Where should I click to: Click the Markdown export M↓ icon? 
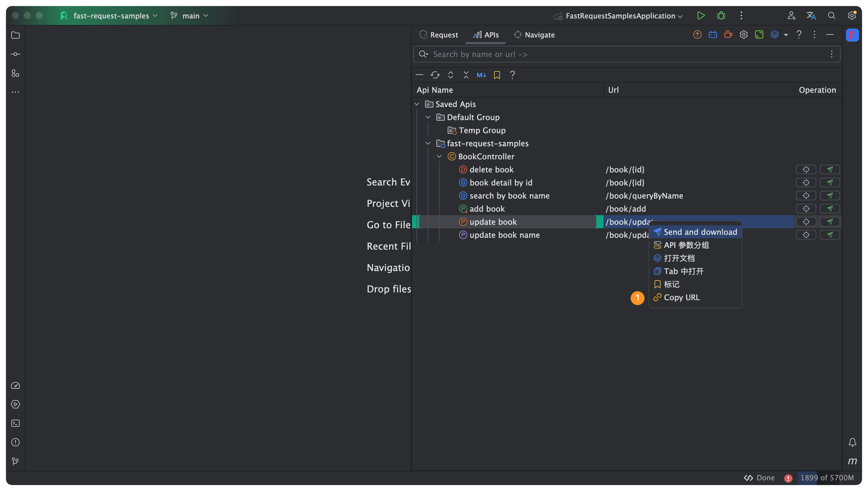point(481,75)
